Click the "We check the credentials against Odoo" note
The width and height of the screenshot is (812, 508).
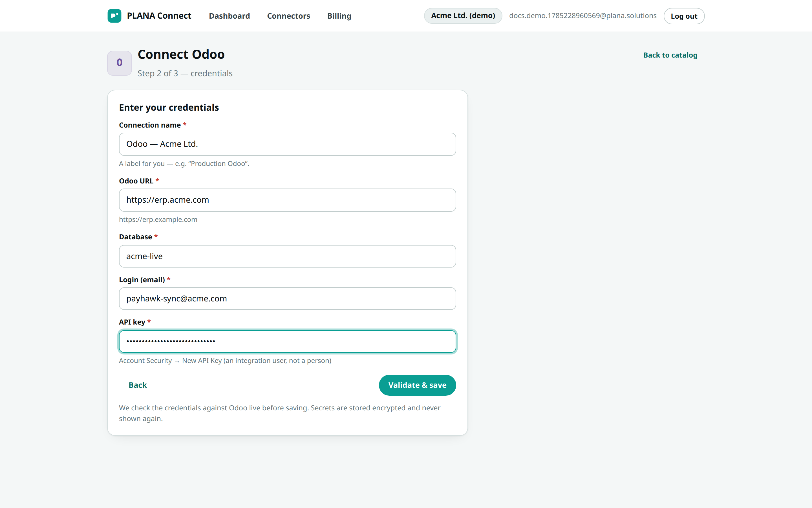[x=279, y=413]
